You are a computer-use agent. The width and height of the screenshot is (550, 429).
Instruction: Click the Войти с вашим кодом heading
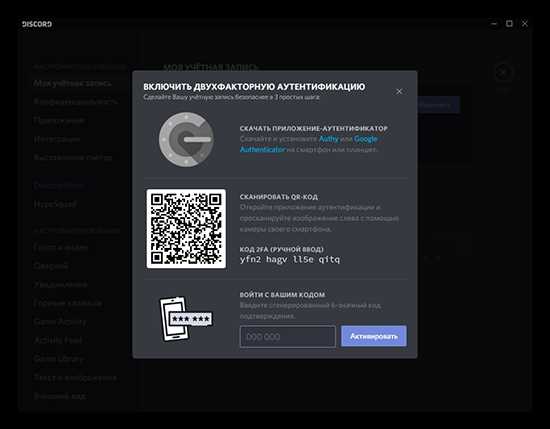pos(282,295)
